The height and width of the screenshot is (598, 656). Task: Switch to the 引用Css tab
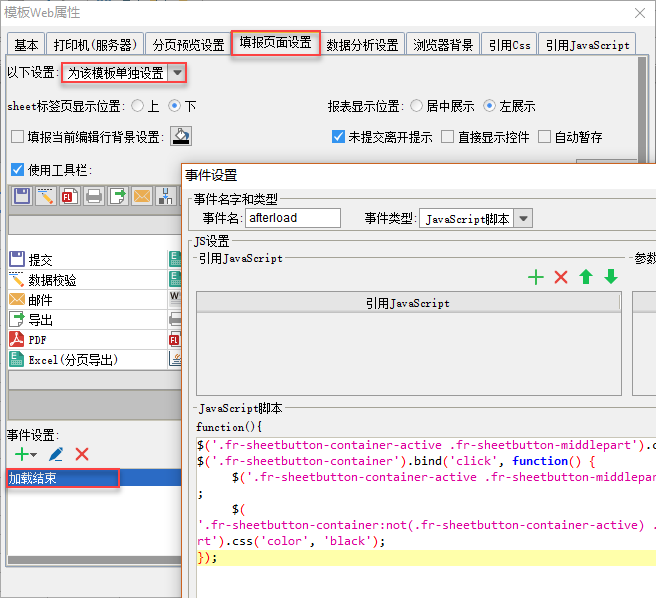(x=509, y=44)
